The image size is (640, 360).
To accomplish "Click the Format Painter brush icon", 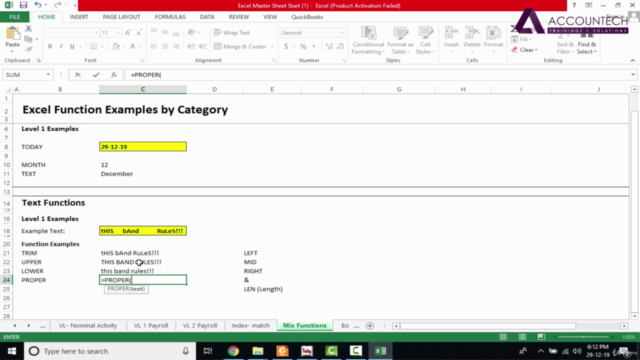I will click(28, 49).
